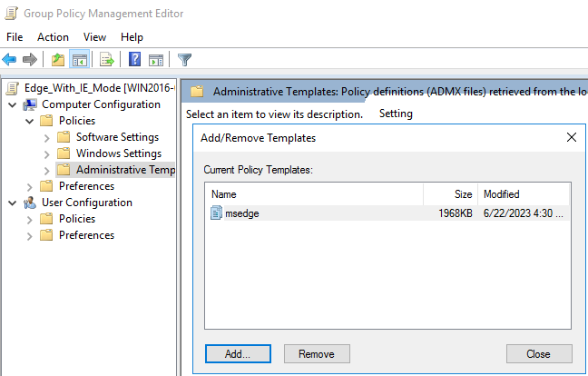Screen dimensions: 588x376
Task: Select Policies under User Configuration
Action: (x=77, y=219)
